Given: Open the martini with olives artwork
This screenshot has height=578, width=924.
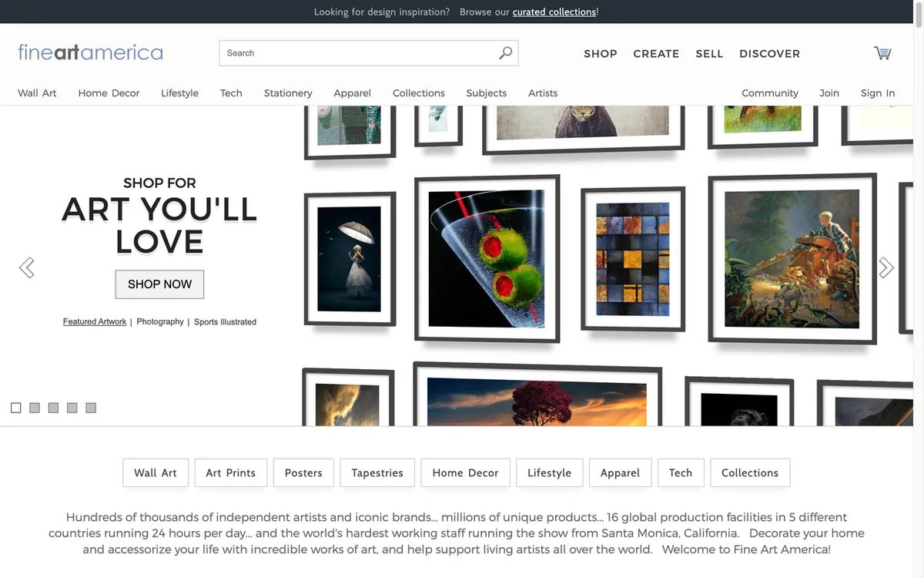Looking at the screenshot, I should pyautogui.click(x=487, y=258).
